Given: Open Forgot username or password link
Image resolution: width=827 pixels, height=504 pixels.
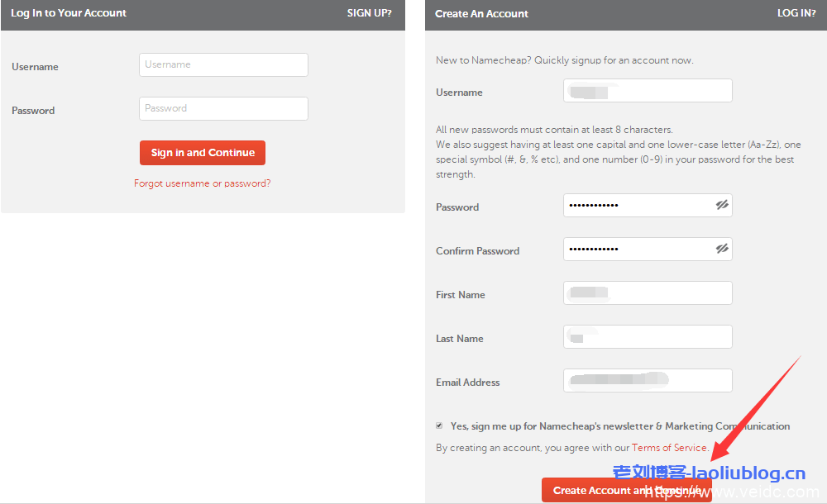Looking at the screenshot, I should click(x=203, y=183).
